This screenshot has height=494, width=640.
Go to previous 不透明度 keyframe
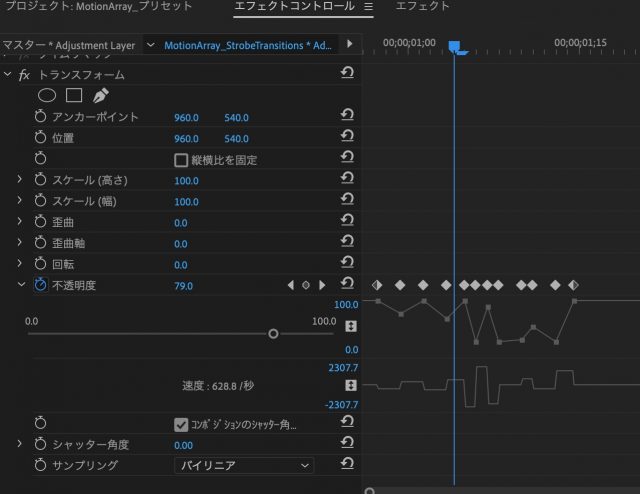[x=291, y=285]
